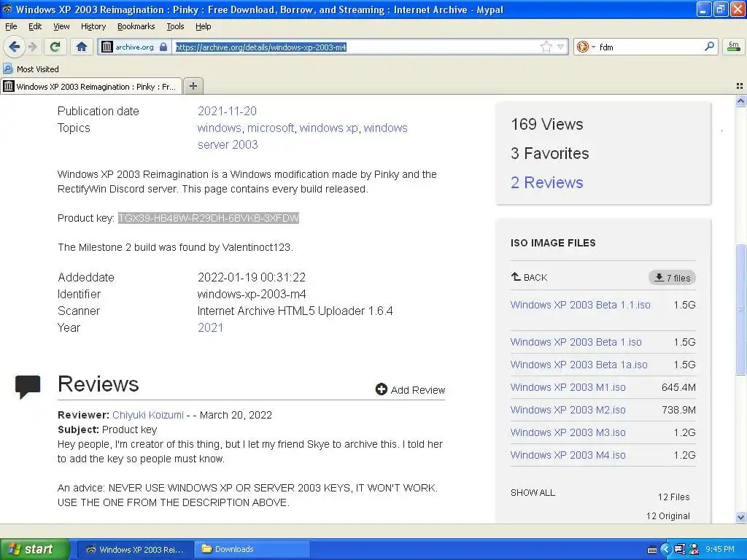Click the identifier value windows-xp-2003-m4
Viewport: 747px width, 560px height.
pyautogui.click(x=252, y=294)
